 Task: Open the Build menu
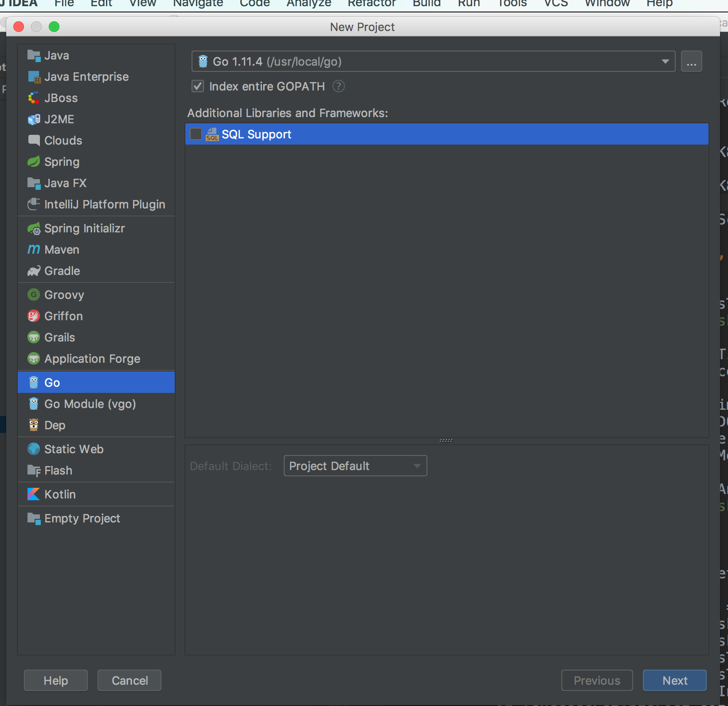(427, 4)
